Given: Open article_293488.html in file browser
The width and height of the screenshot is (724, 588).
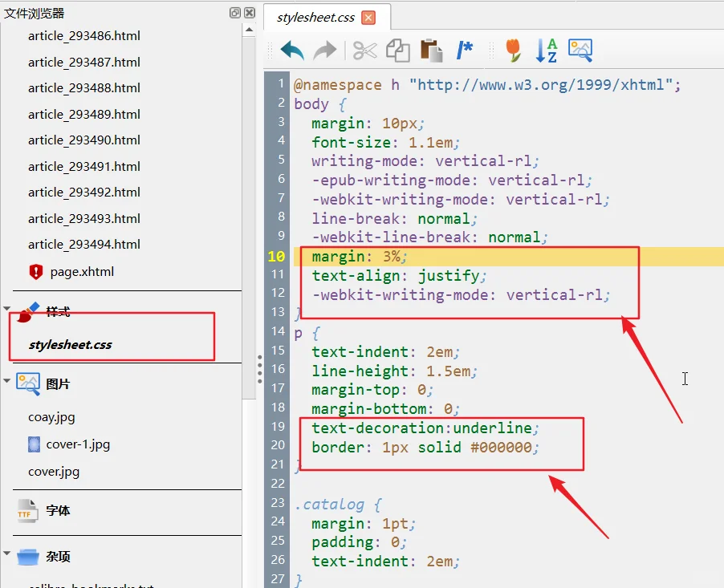Looking at the screenshot, I should 84,87.
